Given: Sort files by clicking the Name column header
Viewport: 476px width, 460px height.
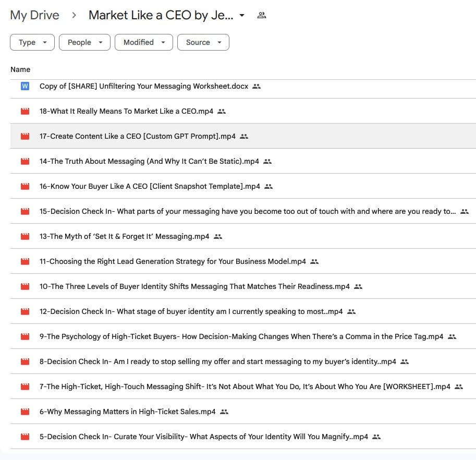Looking at the screenshot, I should (x=20, y=69).
